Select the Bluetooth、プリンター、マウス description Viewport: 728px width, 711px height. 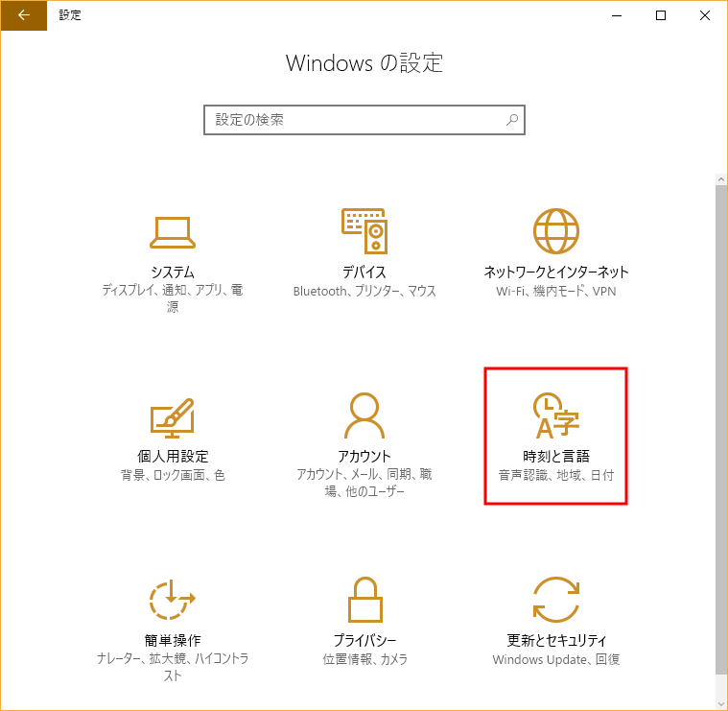(364, 291)
